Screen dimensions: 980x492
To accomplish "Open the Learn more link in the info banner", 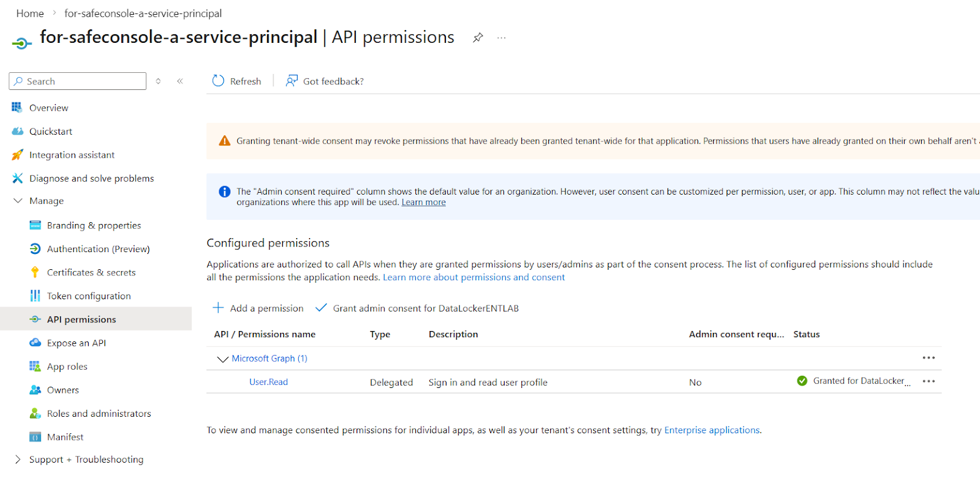I will (x=424, y=203).
